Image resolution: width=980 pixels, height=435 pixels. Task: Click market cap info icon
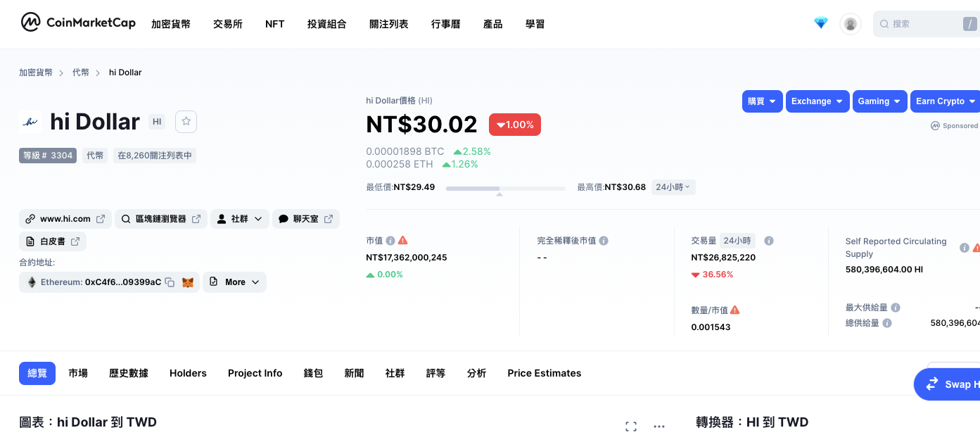390,240
